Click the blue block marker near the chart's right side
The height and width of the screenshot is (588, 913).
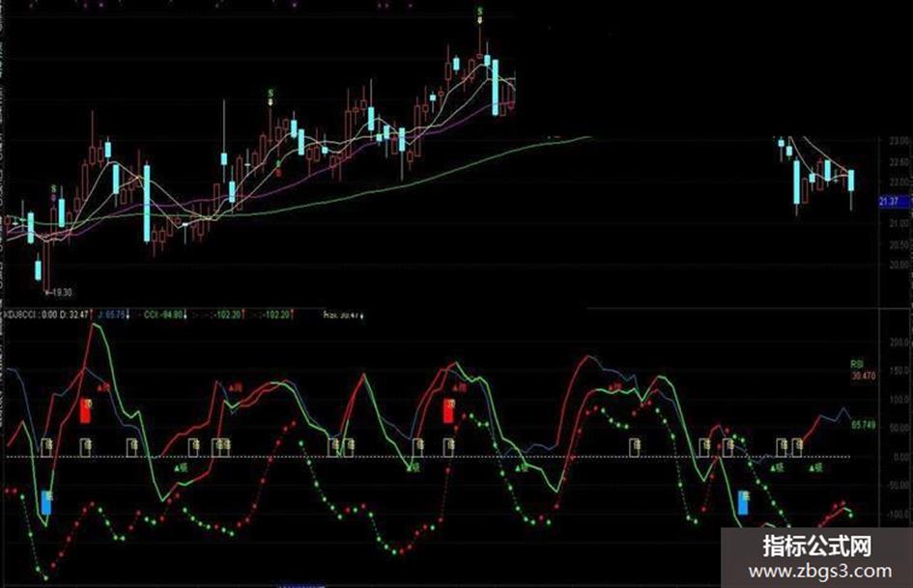tap(744, 503)
